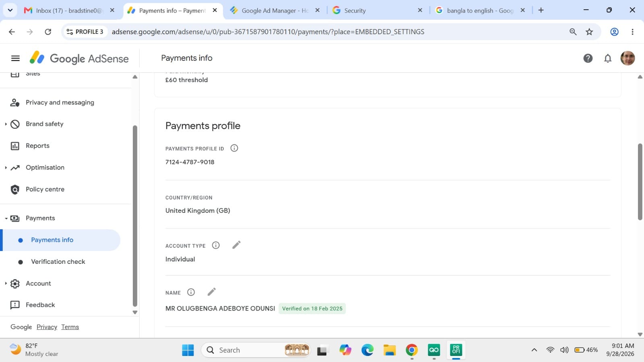Click the address bar URL
This screenshot has height=362, width=644.
(x=268, y=32)
